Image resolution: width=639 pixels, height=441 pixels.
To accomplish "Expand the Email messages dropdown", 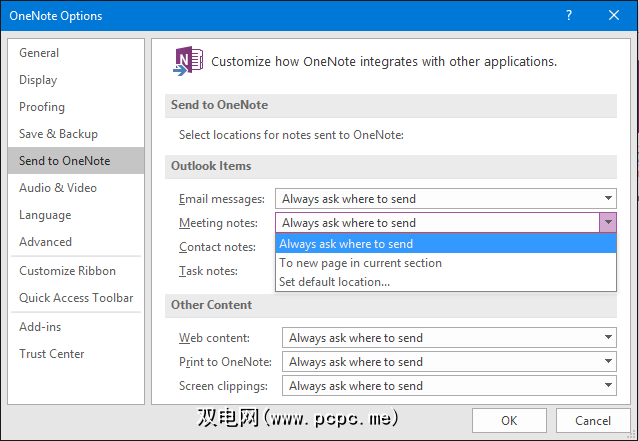I will [x=609, y=199].
